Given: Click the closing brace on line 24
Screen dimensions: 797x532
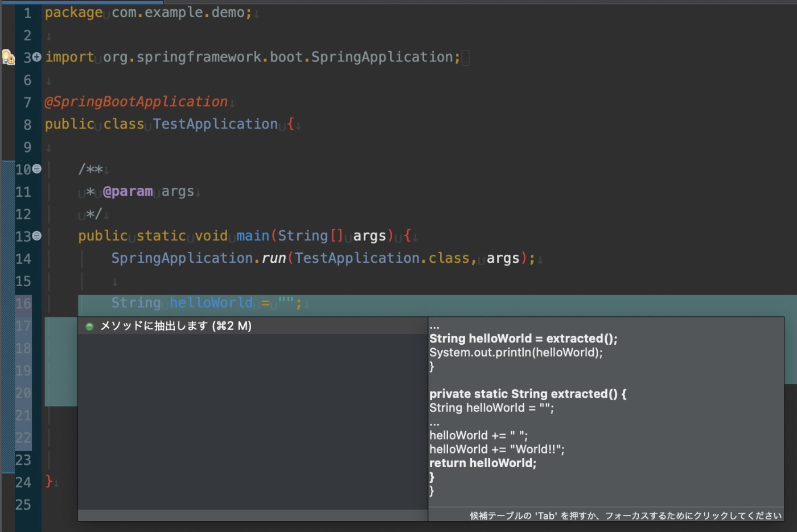Looking at the screenshot, I should [x=49, y=482].
